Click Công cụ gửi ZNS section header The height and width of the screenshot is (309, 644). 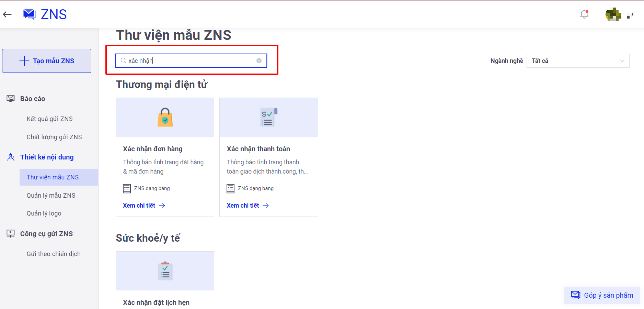pyautogui.click(x=46, y=234)
